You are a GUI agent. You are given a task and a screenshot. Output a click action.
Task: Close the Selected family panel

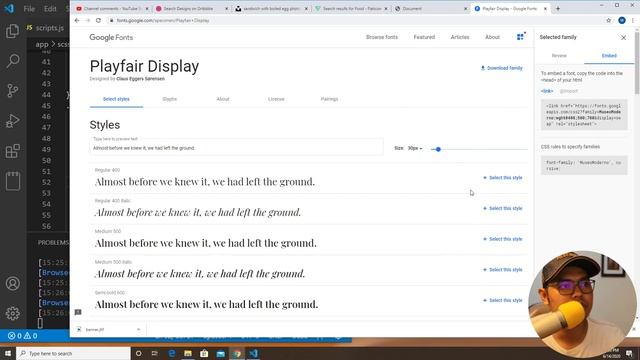(623, 38)
